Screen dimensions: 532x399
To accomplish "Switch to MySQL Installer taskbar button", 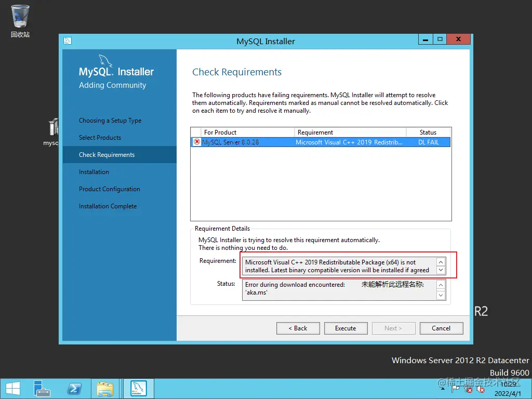I will pos(139,389).
